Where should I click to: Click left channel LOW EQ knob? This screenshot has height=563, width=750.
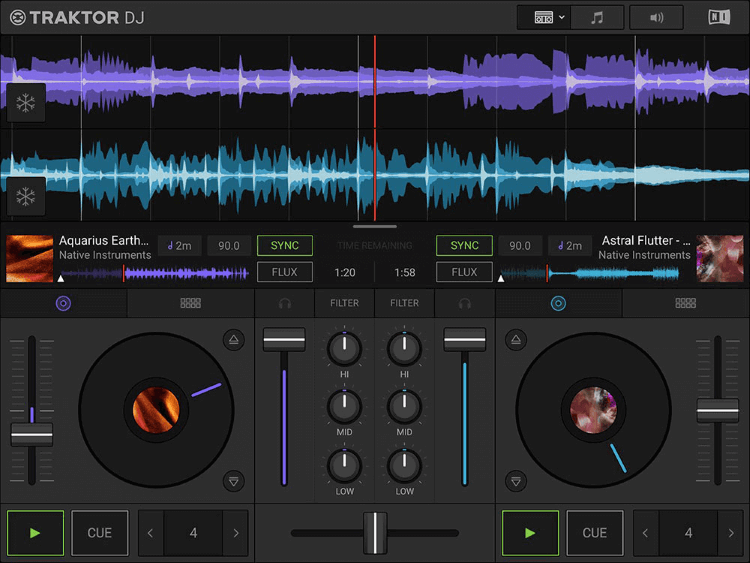344,465
